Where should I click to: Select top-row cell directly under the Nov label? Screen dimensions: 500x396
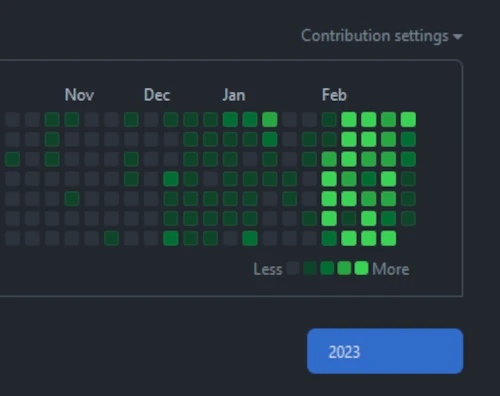(x=72, y=119)
